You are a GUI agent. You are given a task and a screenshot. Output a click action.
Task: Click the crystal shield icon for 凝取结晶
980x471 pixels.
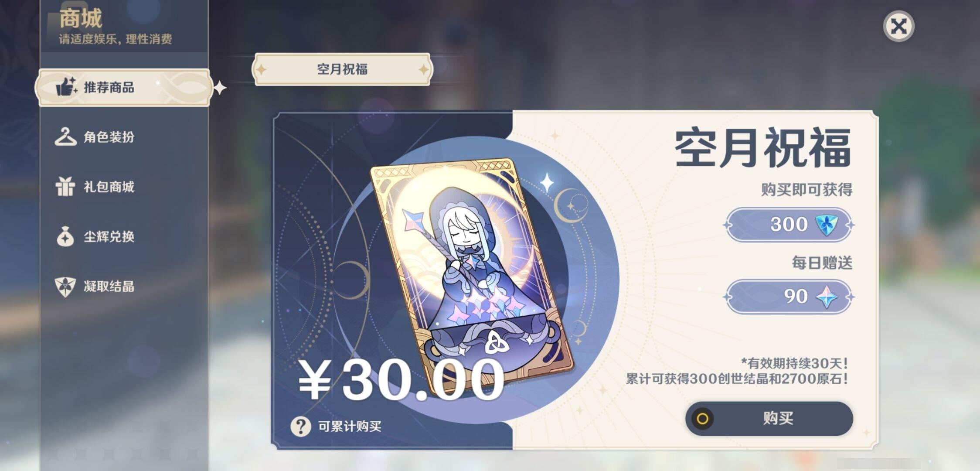pyautogui.click(x=65, y=287)
